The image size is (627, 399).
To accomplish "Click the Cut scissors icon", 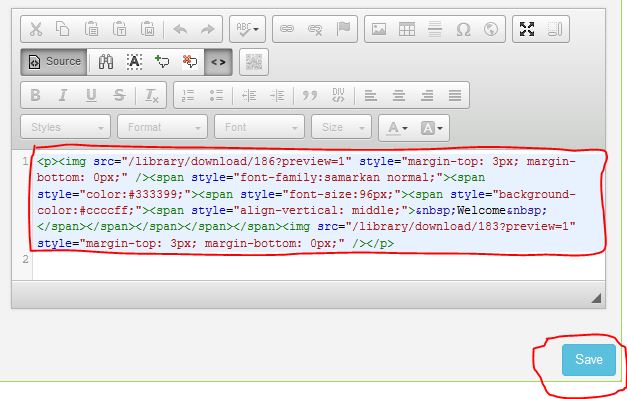I will pos(36,29).
